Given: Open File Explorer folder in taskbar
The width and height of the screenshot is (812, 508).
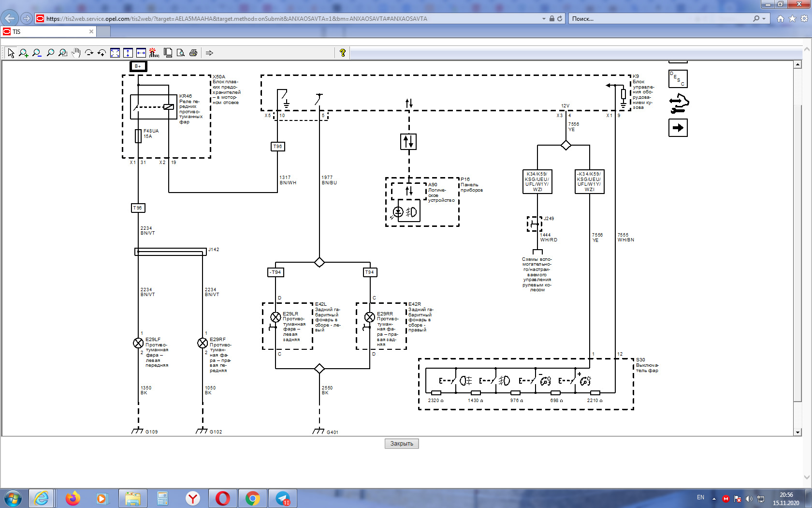Looking at the screenshot, I should [132, 498].
